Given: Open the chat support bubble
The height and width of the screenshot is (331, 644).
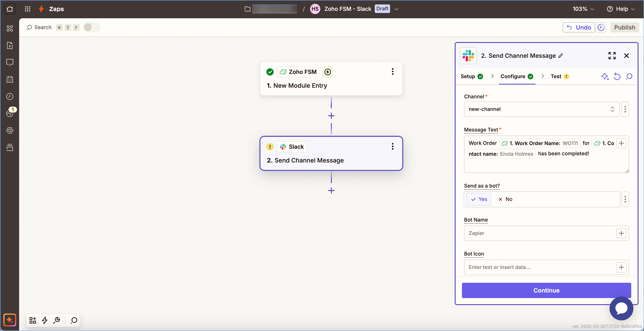Looking at the screenshot, I should click(x=621, y=308).
